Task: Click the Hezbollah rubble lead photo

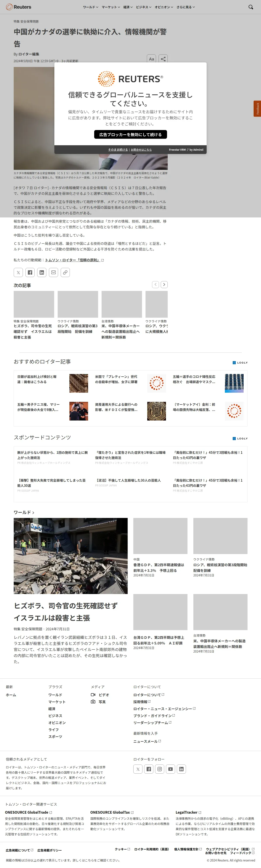Action: [x=70, y=556]
